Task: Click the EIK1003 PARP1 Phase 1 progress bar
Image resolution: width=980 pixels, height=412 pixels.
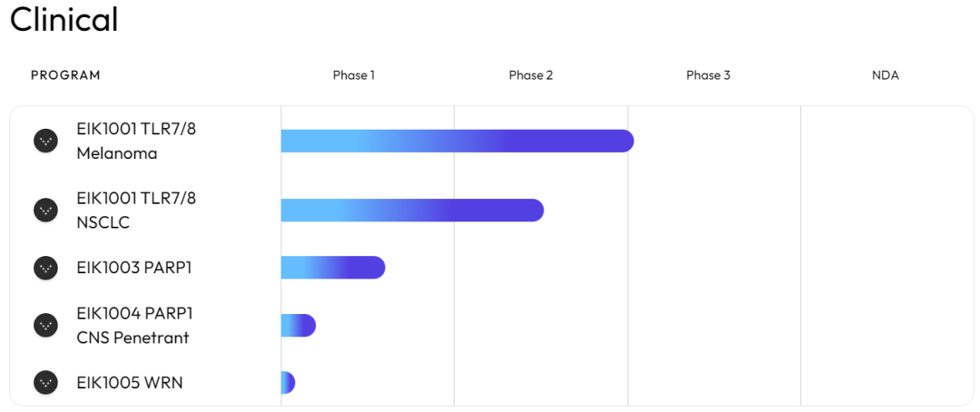Action: point(333,268)
